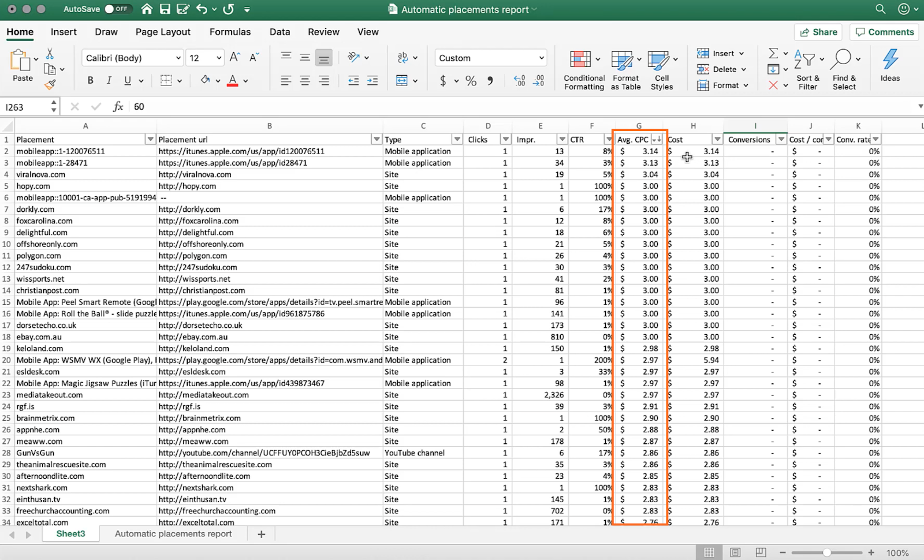Screen dimensions: 924x560
Task: Switch to Automatic placements report sheet tab
Action: (x=173, y=534)
